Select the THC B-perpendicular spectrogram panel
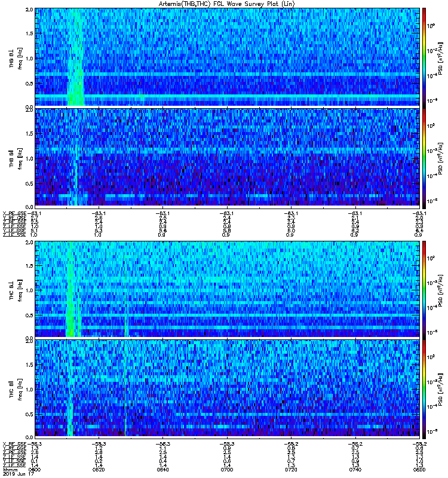The image size is (448, 478). pyautogui.click(x=228, y=289)
